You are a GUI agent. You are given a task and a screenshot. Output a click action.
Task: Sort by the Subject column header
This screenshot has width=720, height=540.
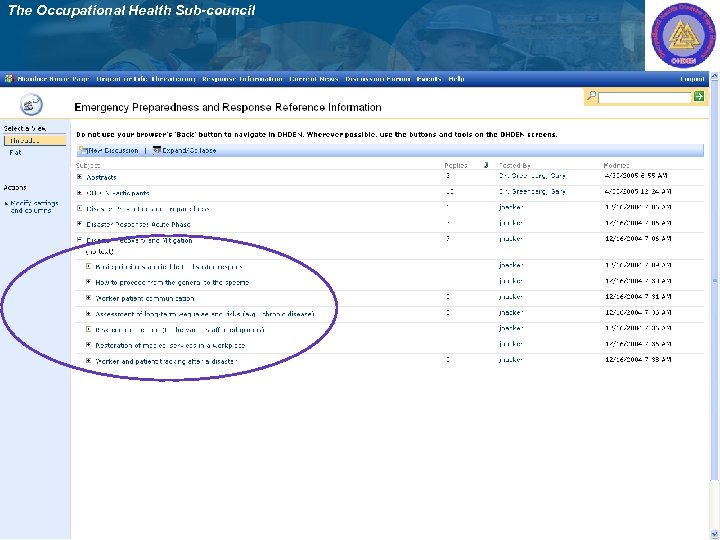(88, 165)
